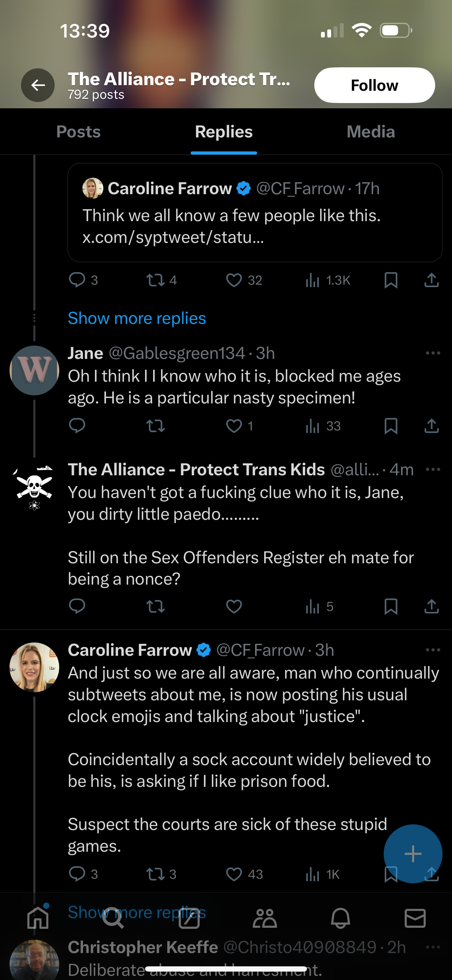This screenshot has width=452, height=980.
Task: Go to Home in bottom navigation
Action: coord(38,918)
